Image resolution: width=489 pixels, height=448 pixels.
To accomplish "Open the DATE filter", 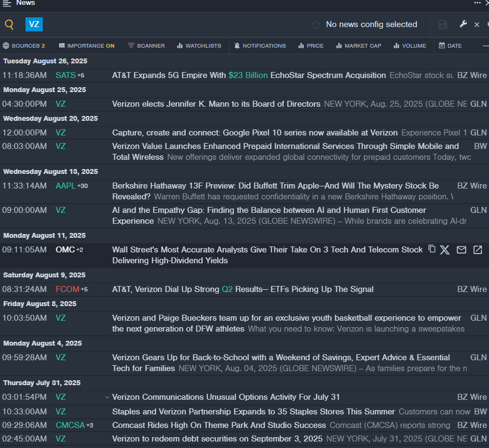I will (451, 46).
